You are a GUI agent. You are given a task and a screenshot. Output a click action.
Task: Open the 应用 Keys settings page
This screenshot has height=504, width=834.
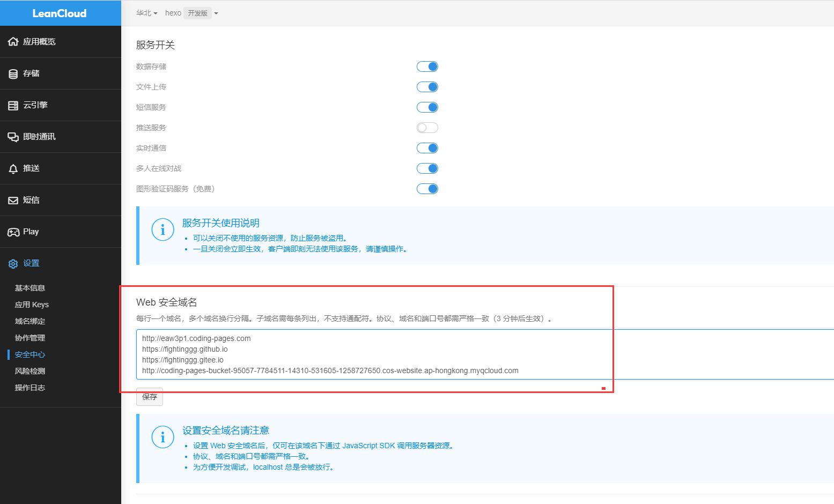[32, 305]
